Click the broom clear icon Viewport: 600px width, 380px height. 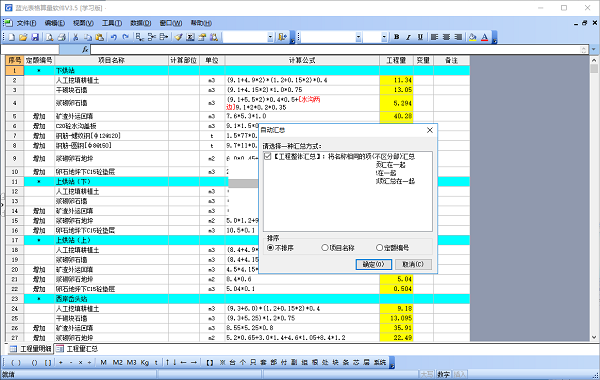[178, 37]
